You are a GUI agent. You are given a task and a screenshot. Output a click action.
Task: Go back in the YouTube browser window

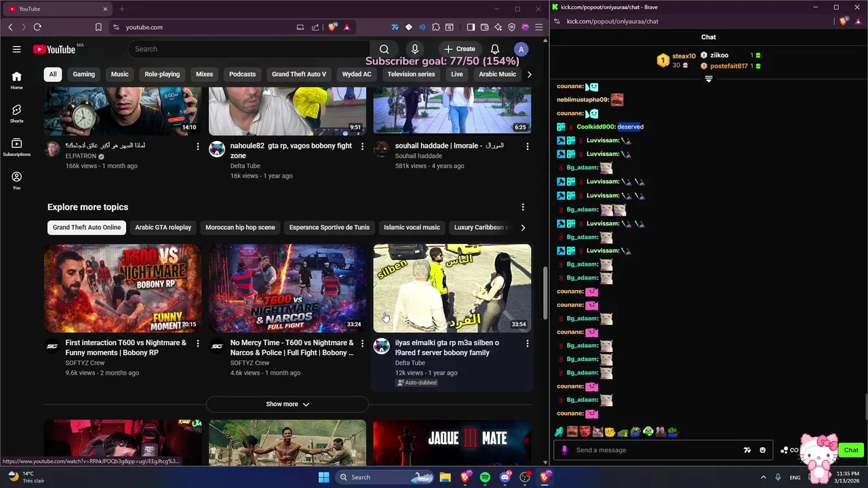(x=10, y=27)
